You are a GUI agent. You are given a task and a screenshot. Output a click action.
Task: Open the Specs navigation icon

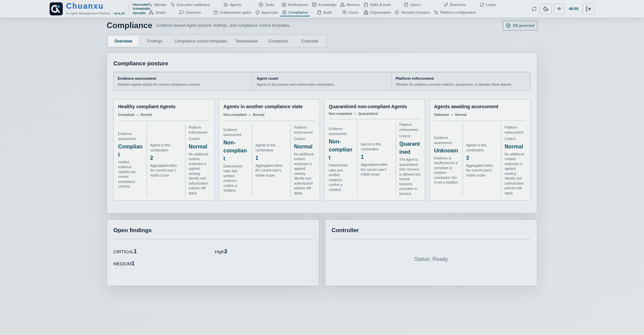click(406, 5)
